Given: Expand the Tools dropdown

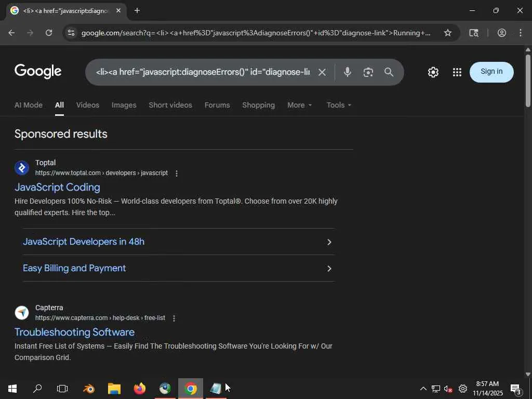Looking at the screenshot, I should point(339,105).
